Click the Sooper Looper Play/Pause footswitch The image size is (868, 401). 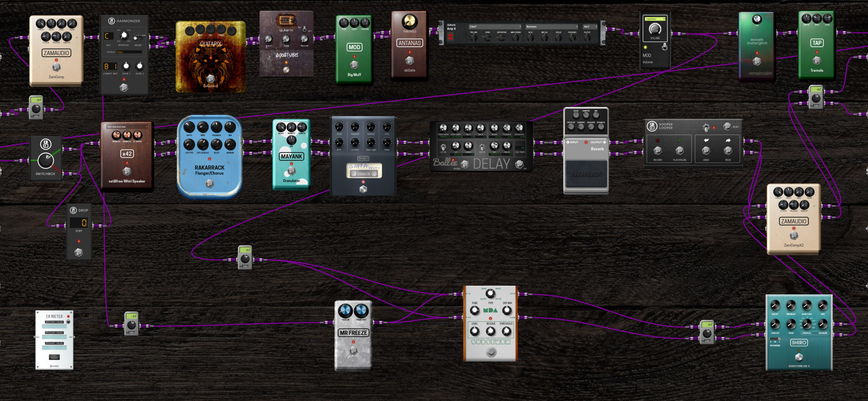click(x=680, y=150)
